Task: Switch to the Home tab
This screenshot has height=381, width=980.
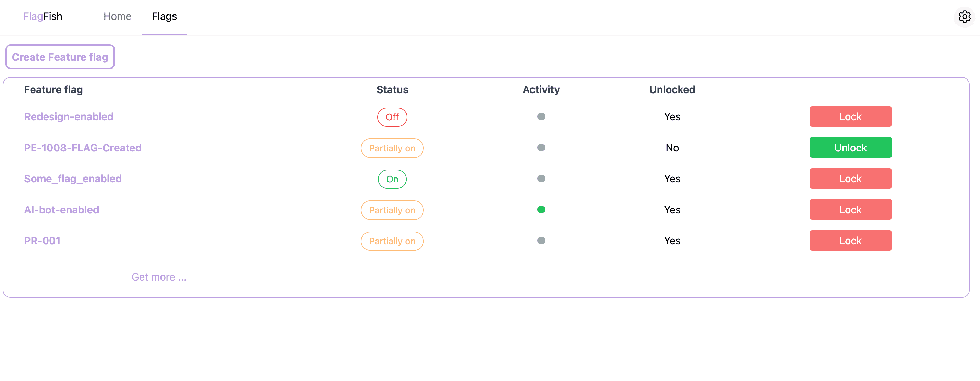Action: point(117,16)
